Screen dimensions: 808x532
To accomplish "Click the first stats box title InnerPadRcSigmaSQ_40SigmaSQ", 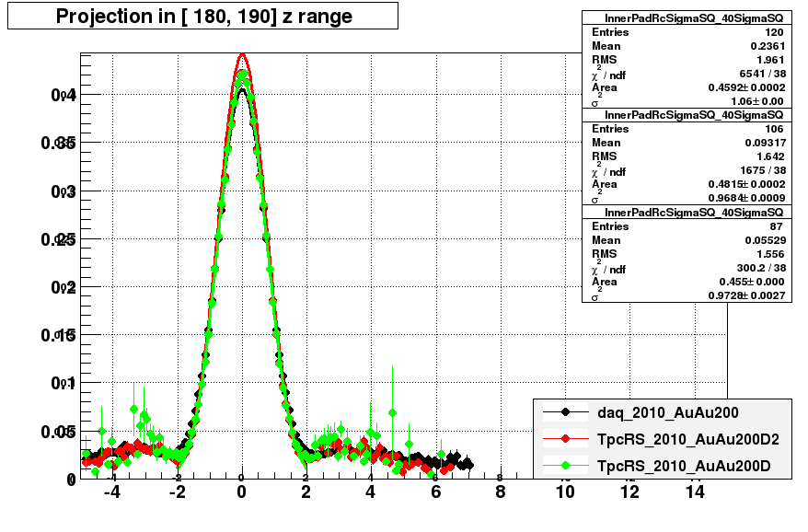I will 694,18.
